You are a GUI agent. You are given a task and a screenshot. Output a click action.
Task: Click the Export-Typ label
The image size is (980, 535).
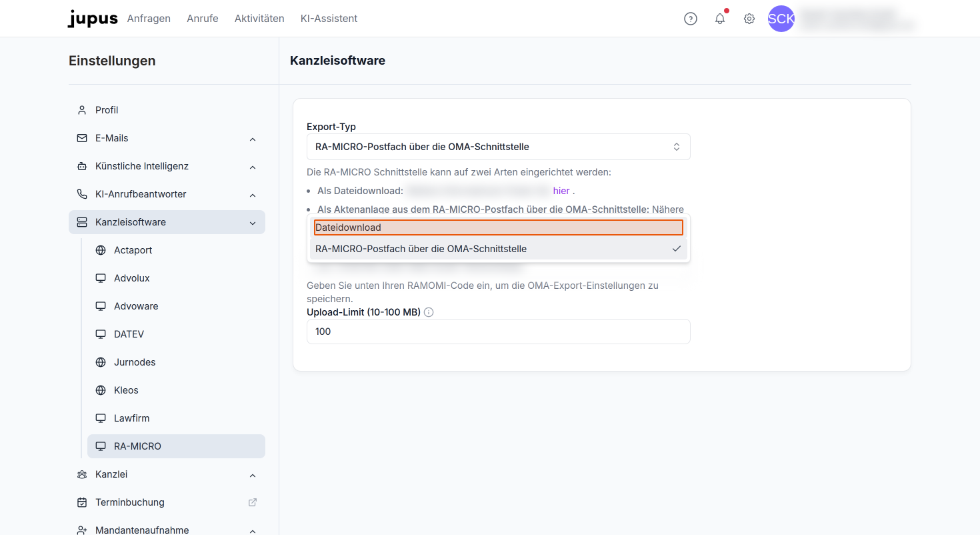coord(331,127)
